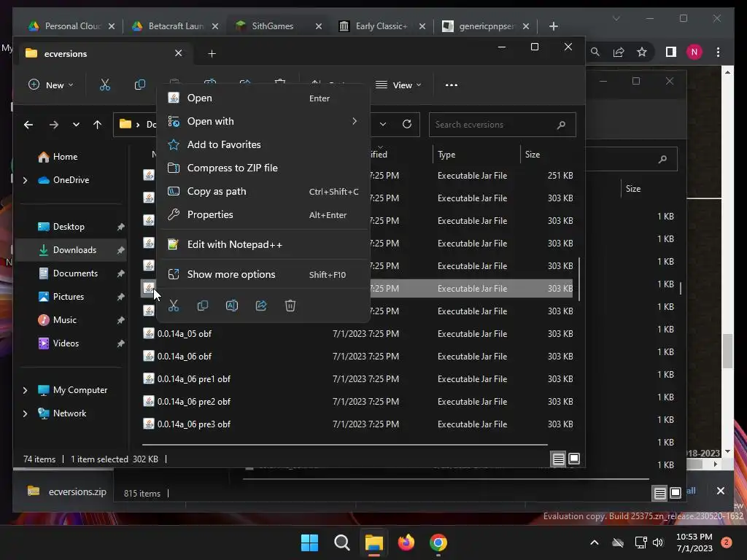Sort by Size column header
The image size is (747, 560).
coord(549,155)
